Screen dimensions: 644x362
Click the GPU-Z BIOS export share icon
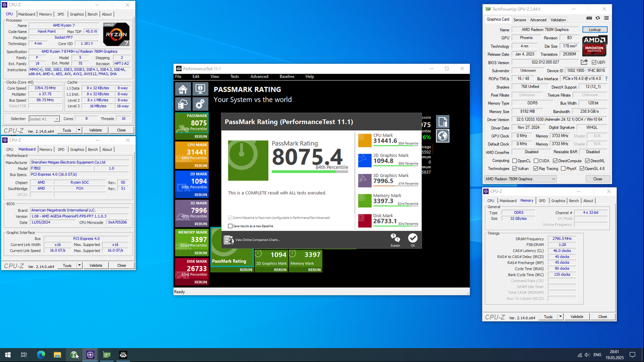click(584, 62)
